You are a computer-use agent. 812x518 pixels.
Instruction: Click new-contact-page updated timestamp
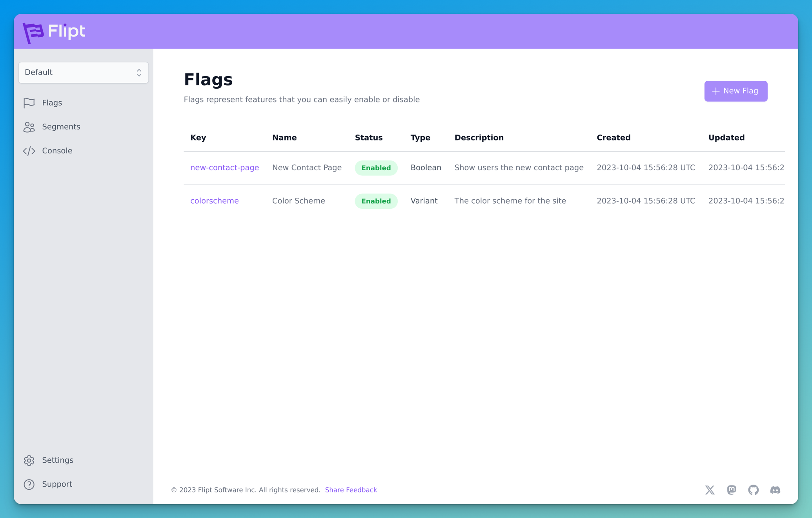(x=746, y=168)
